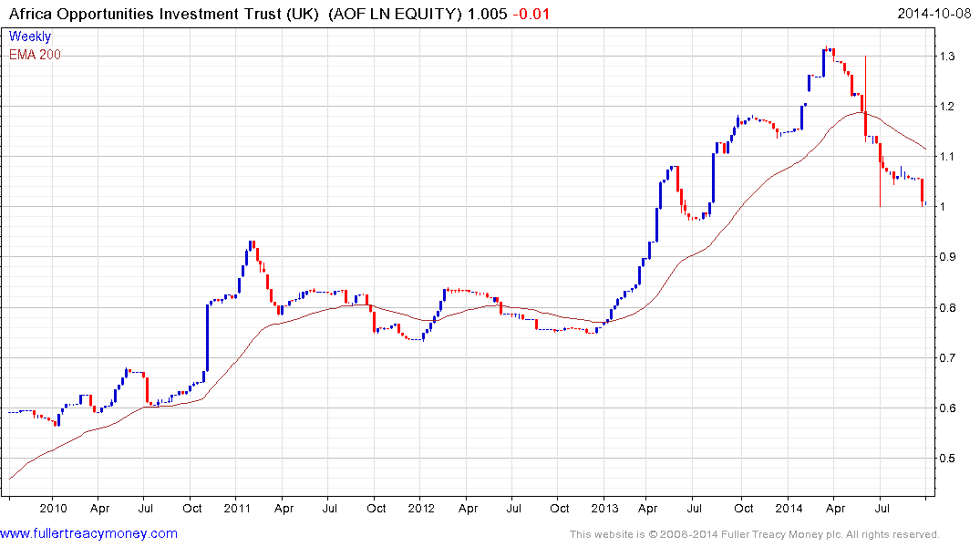The width and height of the screenshot is (980, 547).
Task: Click the Apr label right after 2014
Action: [x=836, y=509]
